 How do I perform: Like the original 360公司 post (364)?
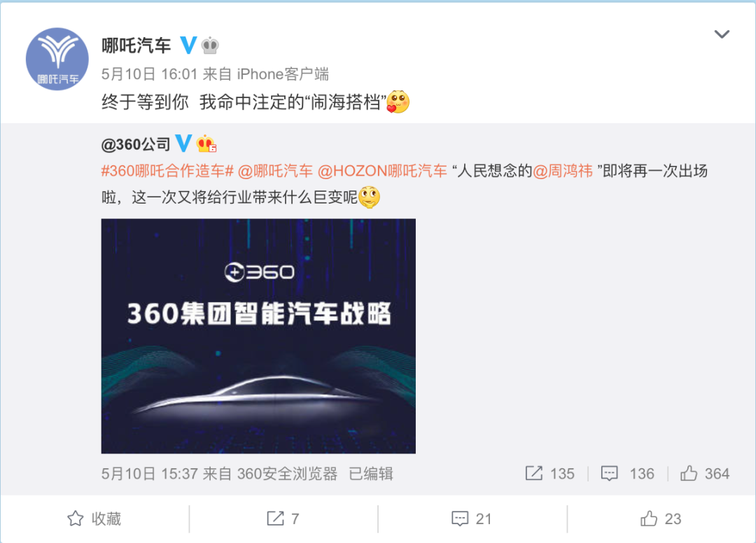[704, 474]
